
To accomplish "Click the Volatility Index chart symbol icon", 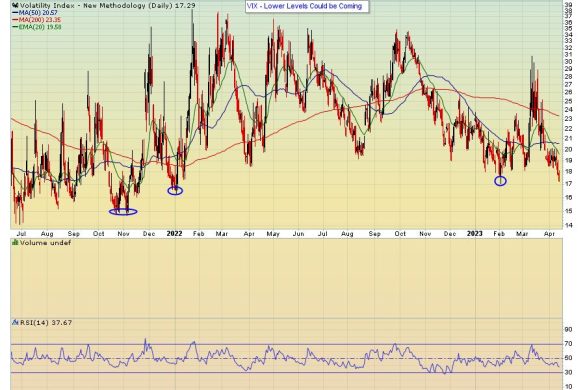I will coord(15,5).
